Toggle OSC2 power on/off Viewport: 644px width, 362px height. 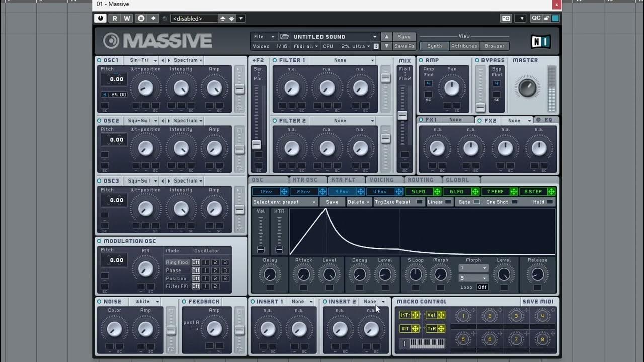tap(100, 121)
